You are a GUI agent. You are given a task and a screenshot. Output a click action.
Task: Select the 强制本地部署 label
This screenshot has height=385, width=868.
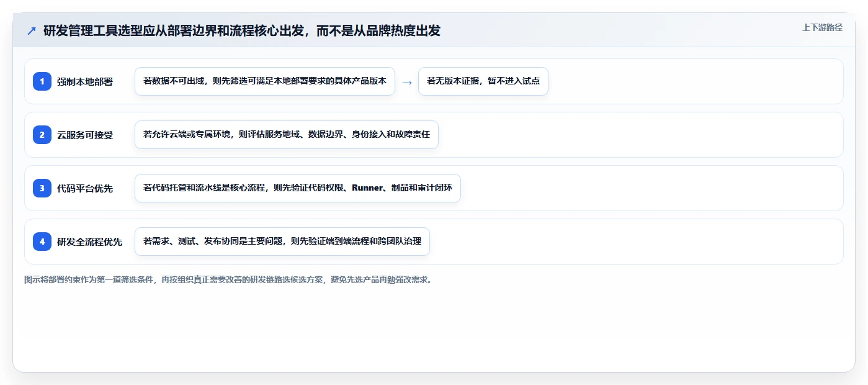(x=85, y=82)
